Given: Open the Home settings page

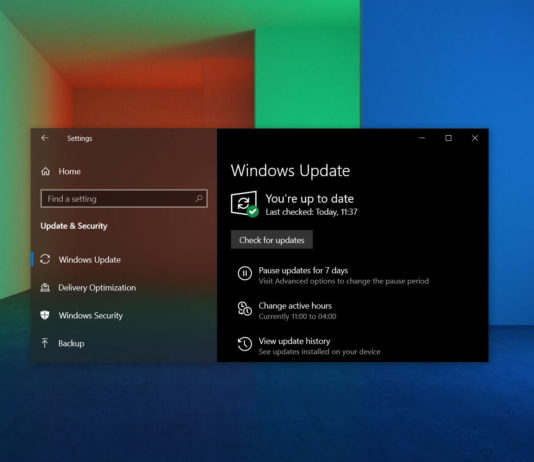Looking at the screenshot, I should click(x=69, y=171).
